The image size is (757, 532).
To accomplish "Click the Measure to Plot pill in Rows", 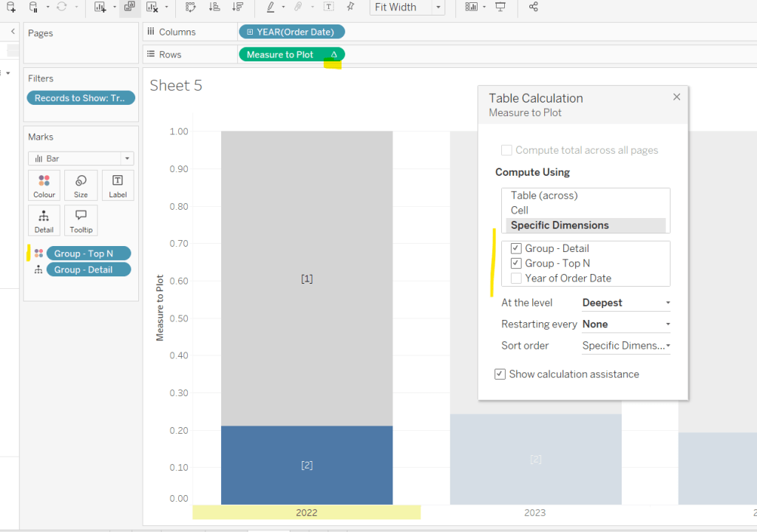I will [x=281, y=55].
